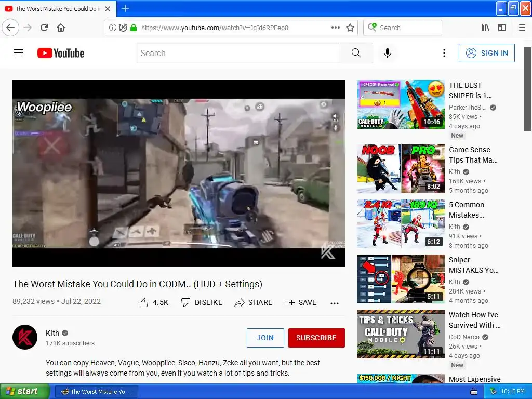
Task: Go back using the browser back arrow
Action: [x=10, y=28]
